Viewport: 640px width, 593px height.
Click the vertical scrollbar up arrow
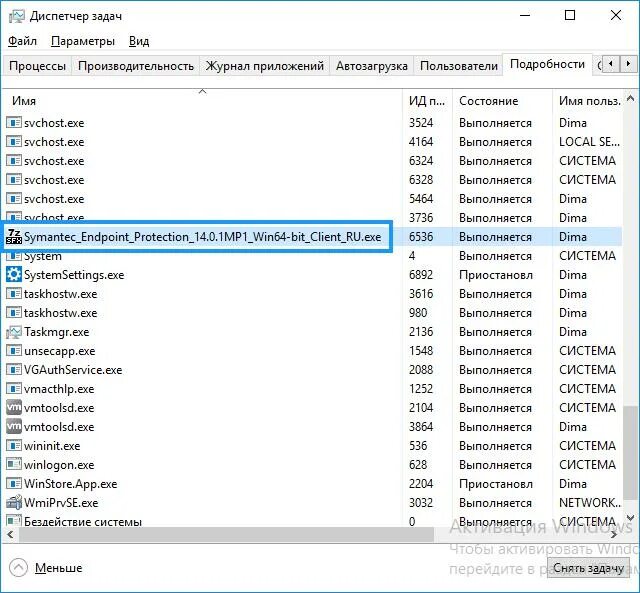click(631, 98)
